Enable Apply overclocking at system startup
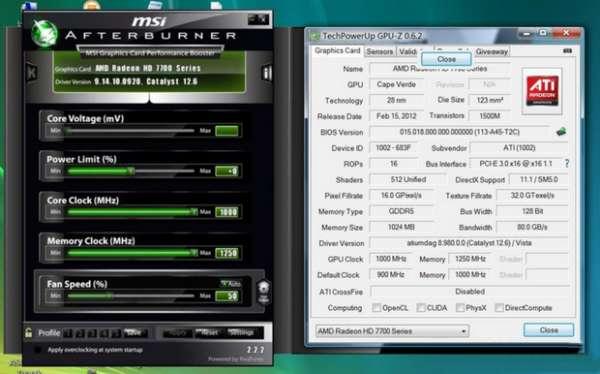The image size is (600, 374). tap(38, 350)
